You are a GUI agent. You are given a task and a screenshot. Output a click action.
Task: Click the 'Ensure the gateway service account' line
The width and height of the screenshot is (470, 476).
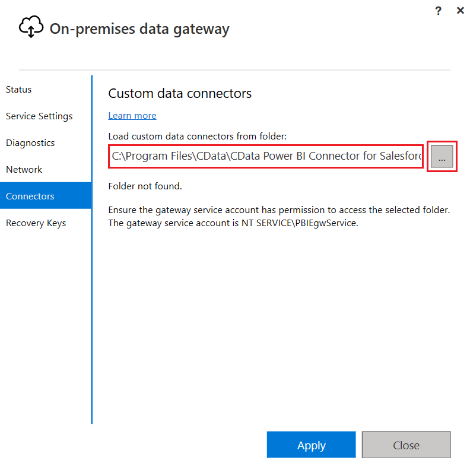[279, 210]
